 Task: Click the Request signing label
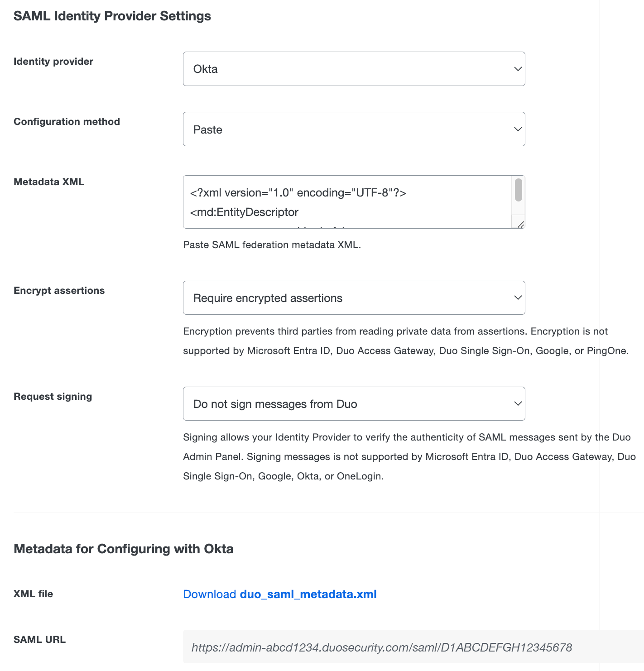53,396
